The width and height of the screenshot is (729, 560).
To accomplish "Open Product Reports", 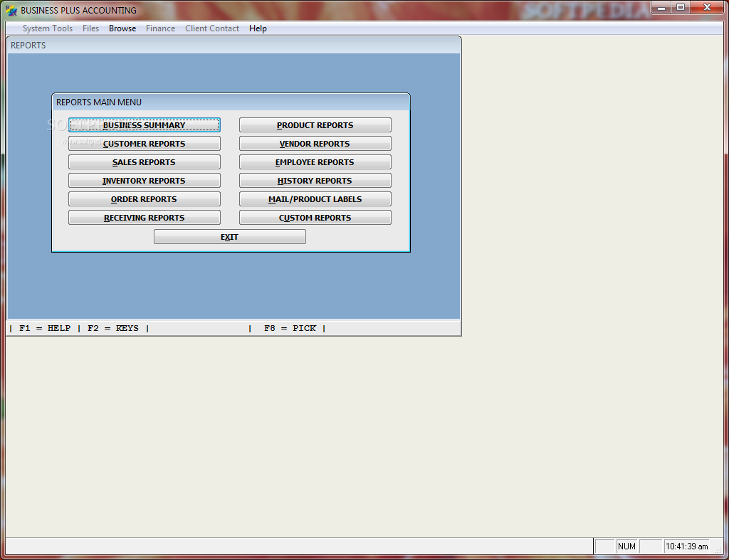I will click(315, 125).
